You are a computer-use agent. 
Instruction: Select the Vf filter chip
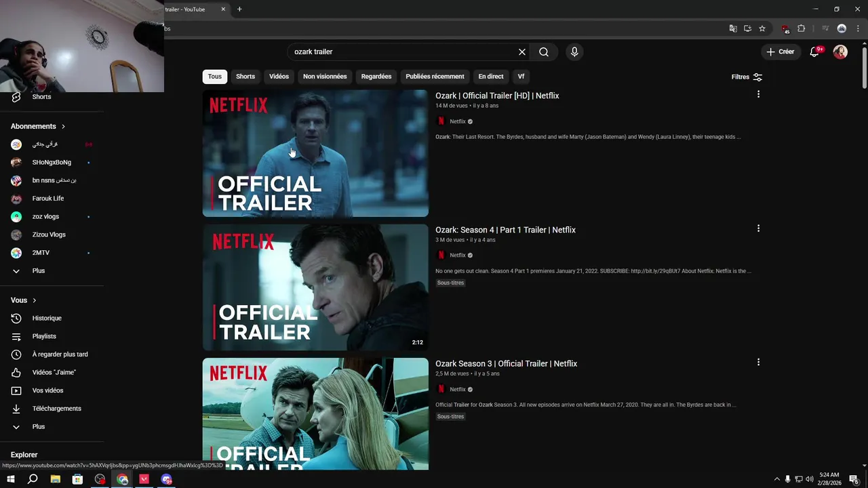click(521, 77)
